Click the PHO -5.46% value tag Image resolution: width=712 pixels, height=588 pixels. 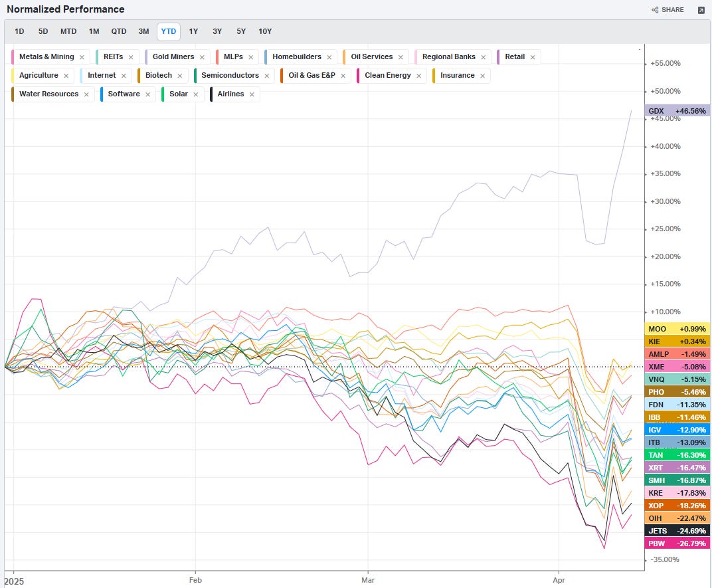[x=677, y=392]
